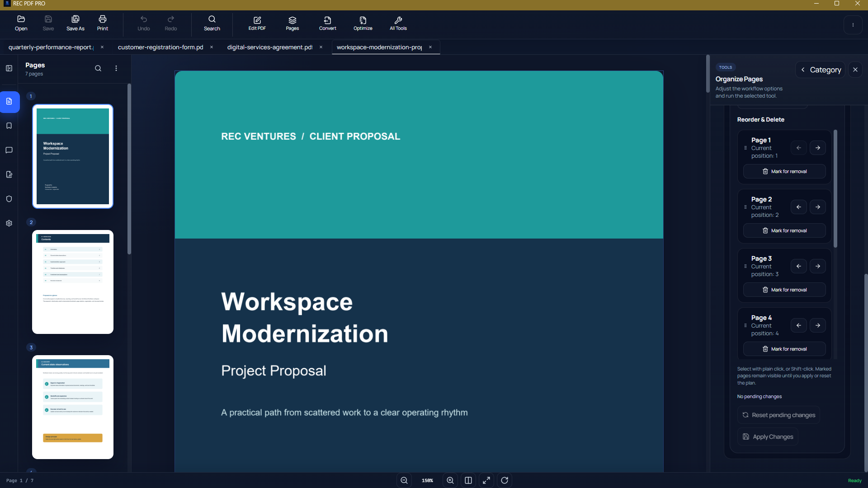
Task: Switch to quarterly-performance-report tab
Action: [51, 47]
